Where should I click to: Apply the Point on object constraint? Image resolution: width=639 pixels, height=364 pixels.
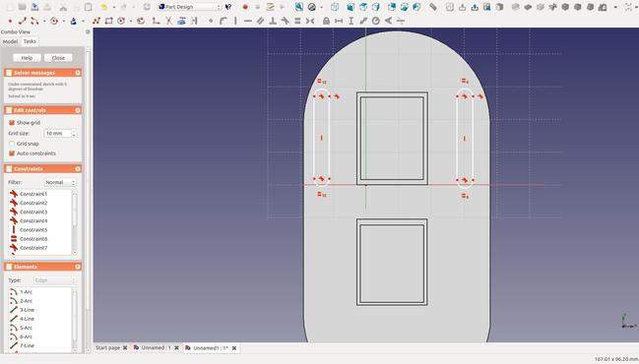tap(223, 21)
